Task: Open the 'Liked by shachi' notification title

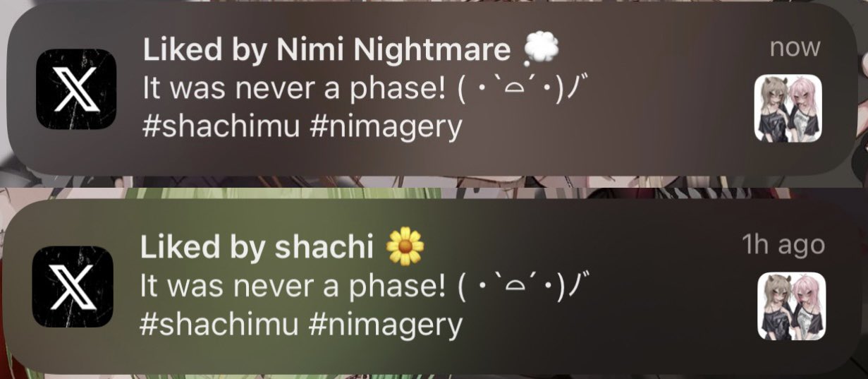Action: tap(257, 247)
